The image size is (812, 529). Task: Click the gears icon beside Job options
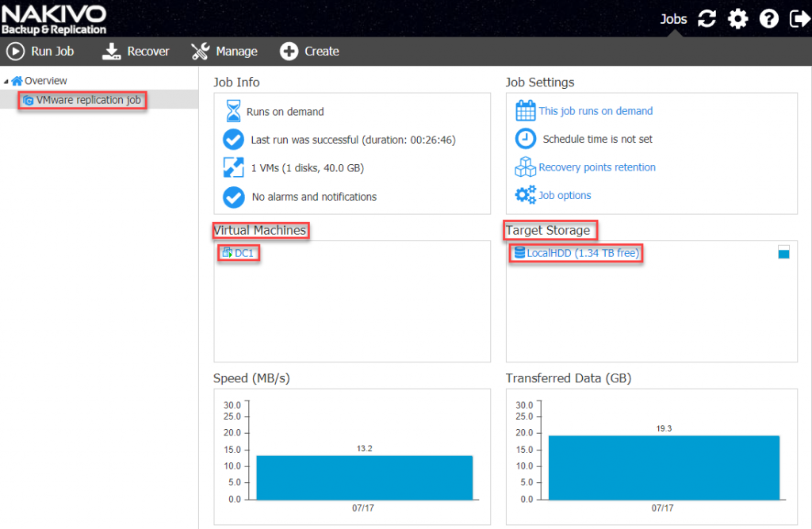coord(525,195)
